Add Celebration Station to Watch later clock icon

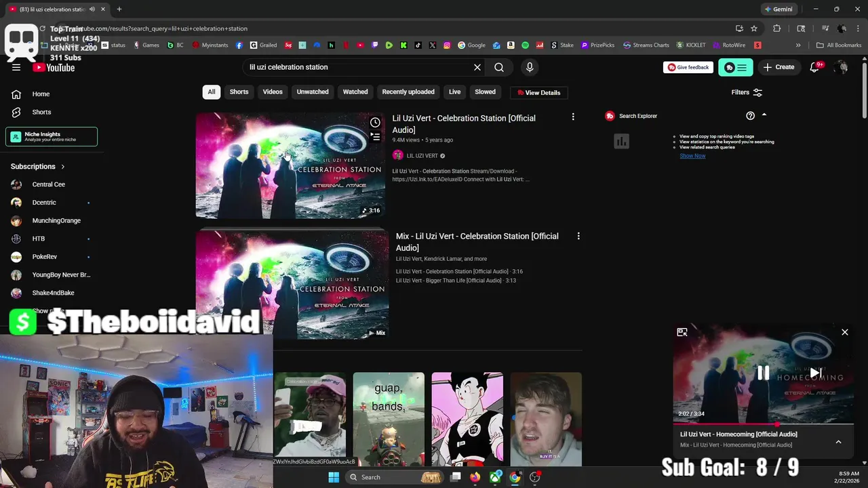point(375,123)
